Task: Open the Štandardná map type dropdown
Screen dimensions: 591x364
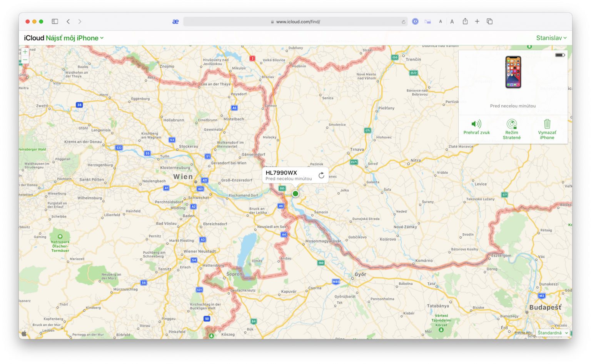Action: pyautogui.click(x=553, y=333)
